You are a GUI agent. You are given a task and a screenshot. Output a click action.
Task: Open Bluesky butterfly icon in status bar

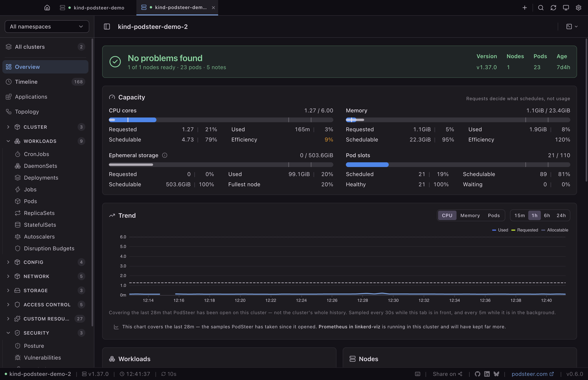496,374
